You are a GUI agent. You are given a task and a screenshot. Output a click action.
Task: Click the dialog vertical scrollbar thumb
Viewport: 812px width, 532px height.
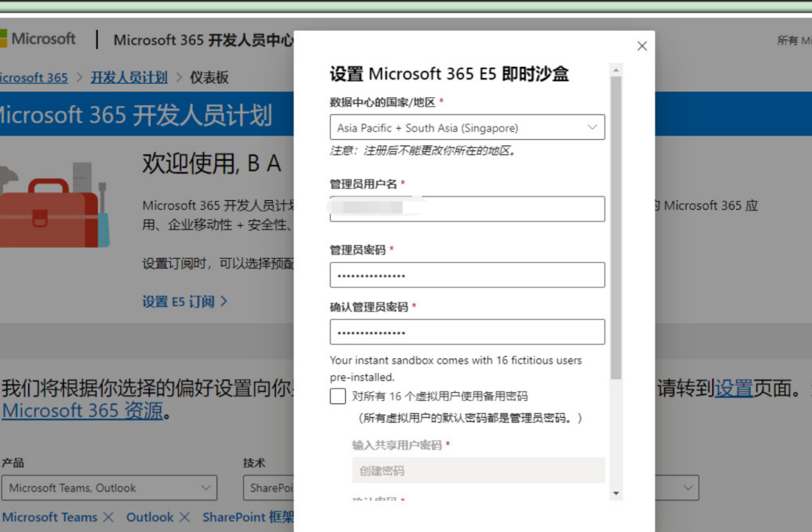[616, 228]
